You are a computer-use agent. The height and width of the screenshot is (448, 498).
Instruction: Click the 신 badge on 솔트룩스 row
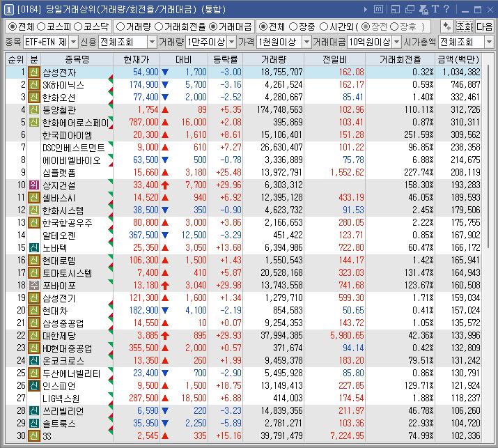click(34, 423)
